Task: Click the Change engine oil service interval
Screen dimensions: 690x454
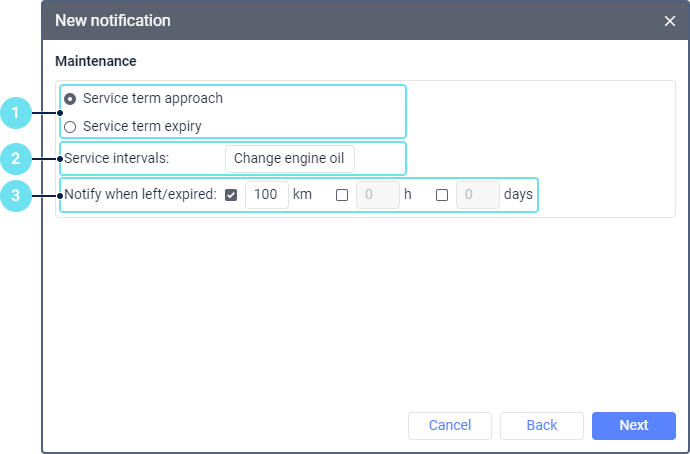Action: click(x=290, y=159)
